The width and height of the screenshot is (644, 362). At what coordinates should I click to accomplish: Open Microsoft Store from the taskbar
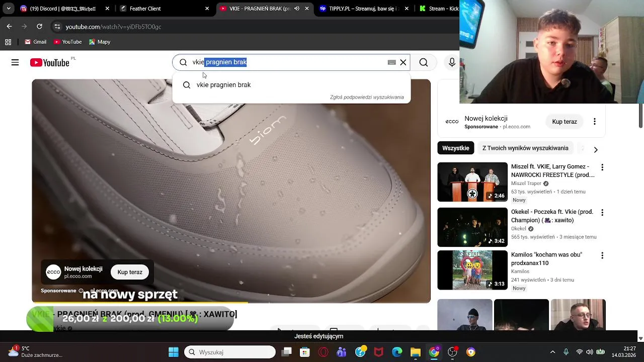tap(305, 352)
